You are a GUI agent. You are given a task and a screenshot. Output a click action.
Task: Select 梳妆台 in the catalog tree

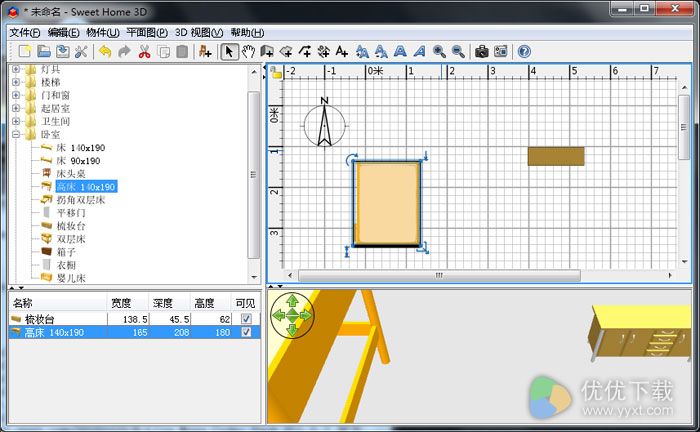(x=71, y=226)
